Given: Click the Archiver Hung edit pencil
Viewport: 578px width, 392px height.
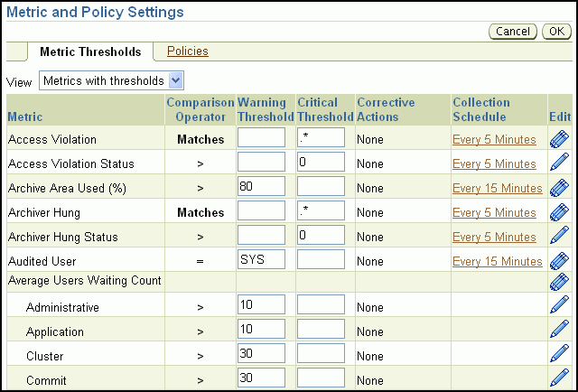Looking at the screenshot, I should tap(559, 212).
